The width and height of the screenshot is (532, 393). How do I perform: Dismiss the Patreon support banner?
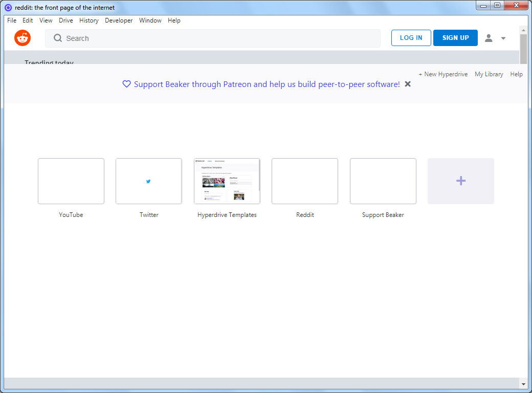coord(408,84)
